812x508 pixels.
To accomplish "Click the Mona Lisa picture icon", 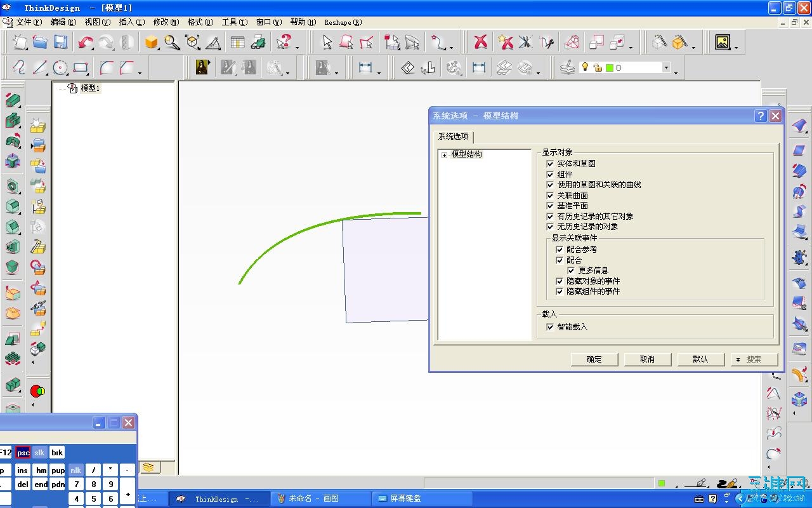I will click(x=202, y=67).
